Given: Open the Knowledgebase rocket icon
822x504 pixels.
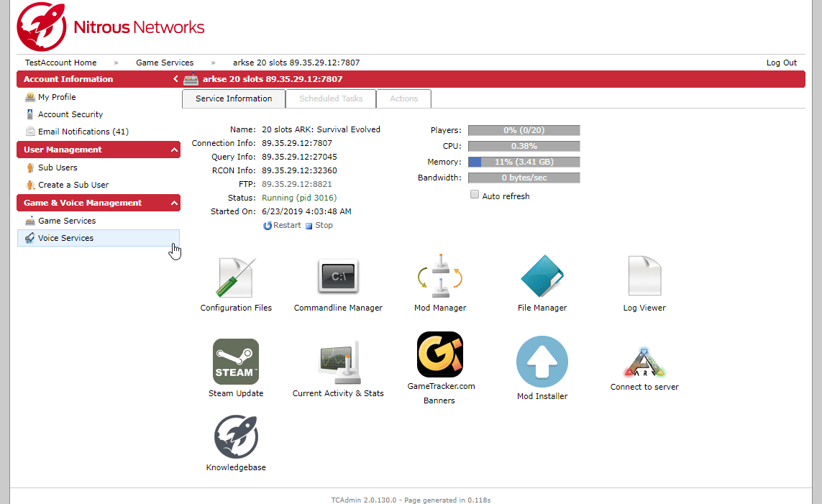Looking at the screenshot, I should pyautogui.click(x=236, y=436).
